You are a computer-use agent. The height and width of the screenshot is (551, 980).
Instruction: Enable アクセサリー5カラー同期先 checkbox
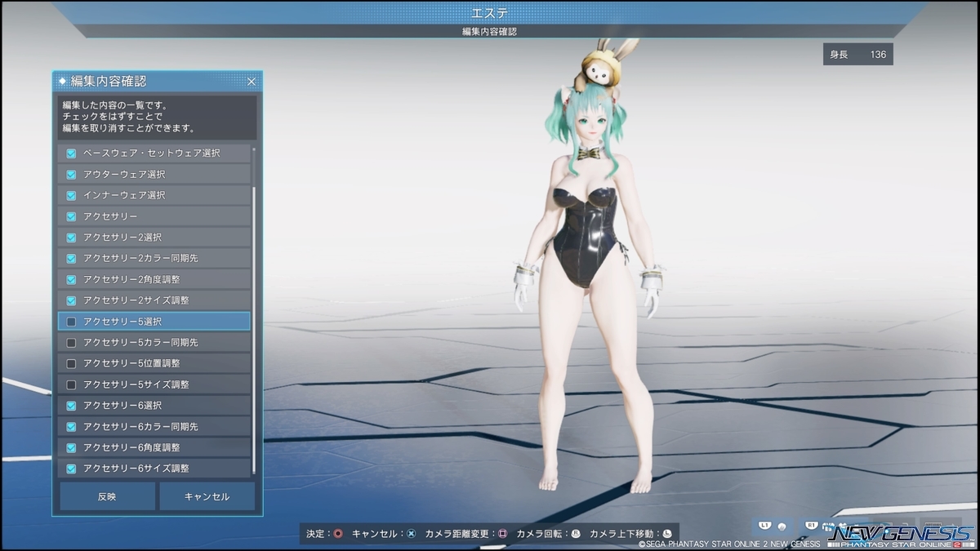pyautogui.click(x=71, y=342)
